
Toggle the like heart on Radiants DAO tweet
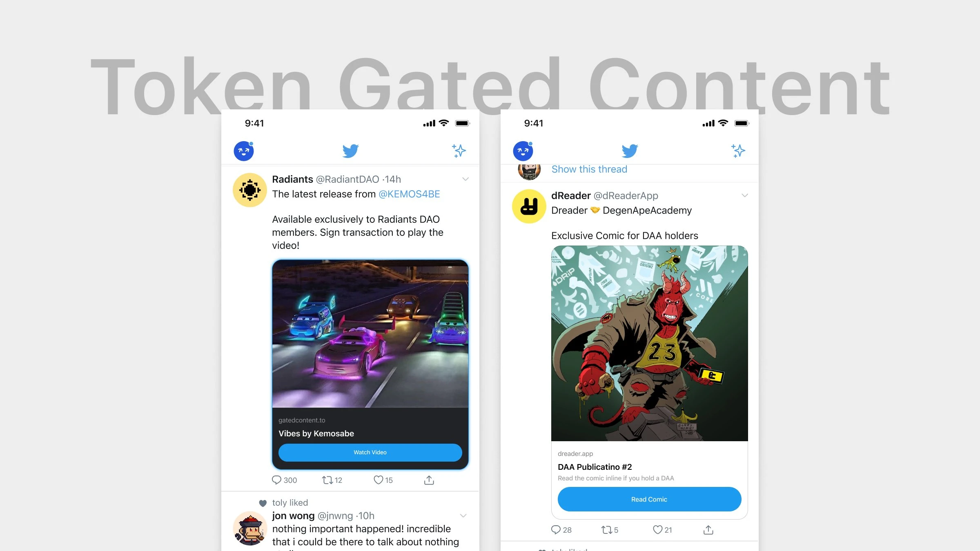coord(378,479)
